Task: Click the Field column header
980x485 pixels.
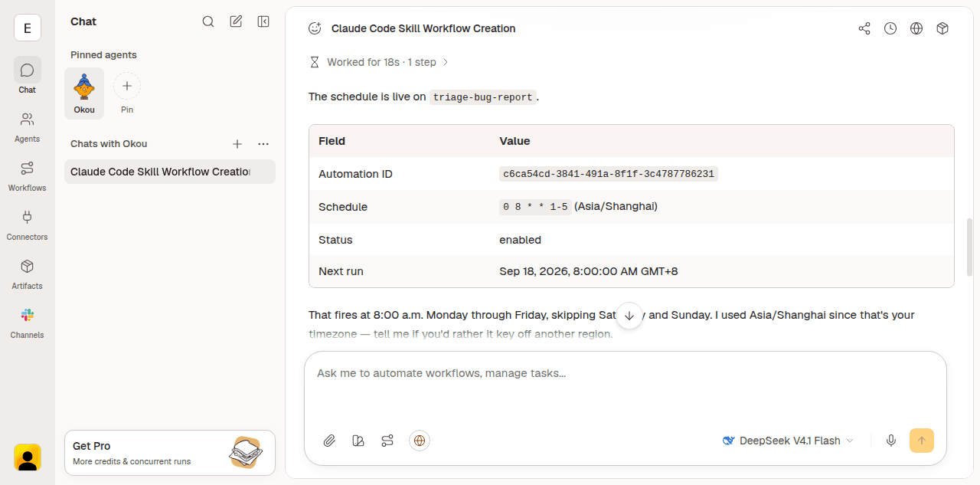Action: point(332,141)
